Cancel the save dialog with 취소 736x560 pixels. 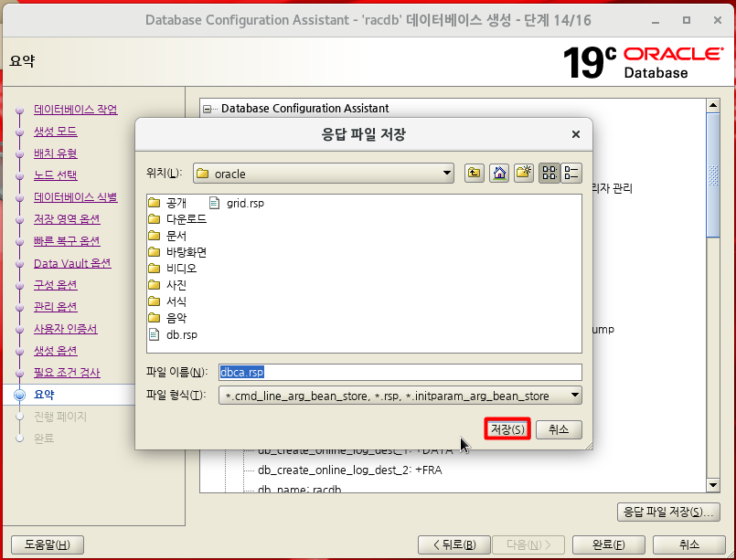coord(559,429)
